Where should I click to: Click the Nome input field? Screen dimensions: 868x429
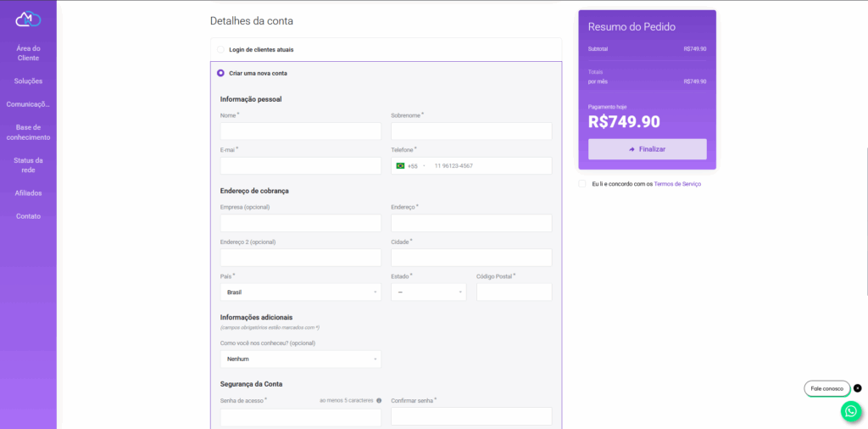click(x=300, y=131)
